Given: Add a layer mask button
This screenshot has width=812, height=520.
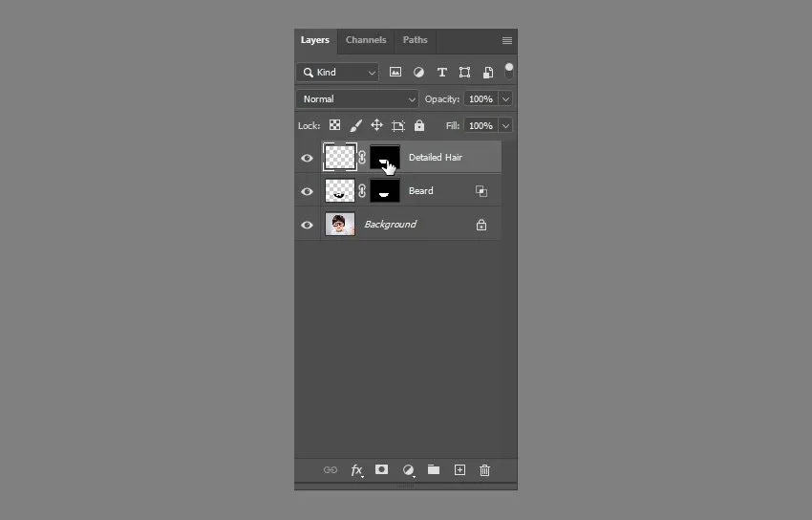Looking at the screenshot, I should coord(382,469).
